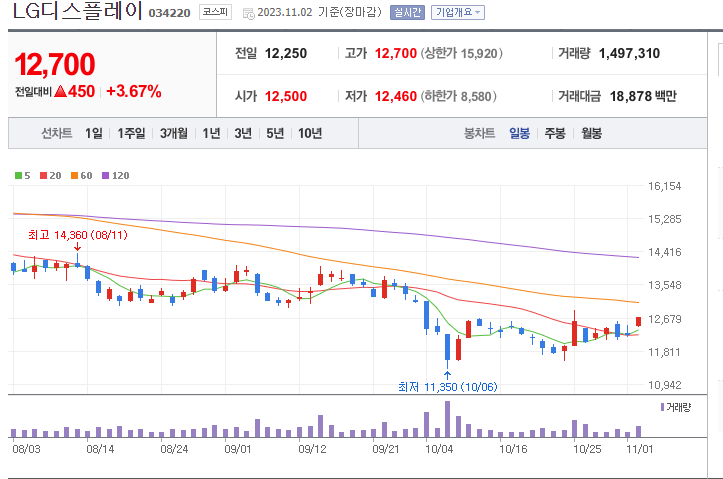The image size is (723, 479).
Task: Click the purple 120-day moving average legend swatch
Action: (x=105, y=175)
